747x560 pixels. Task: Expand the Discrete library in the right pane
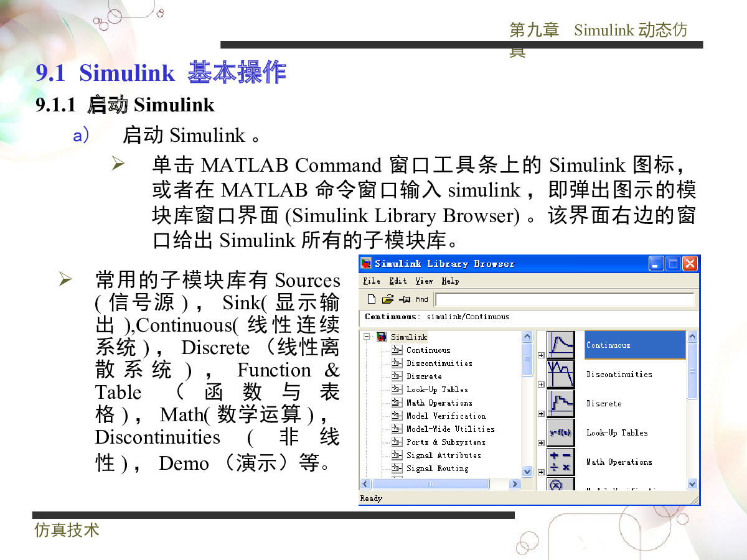[541, 414]
